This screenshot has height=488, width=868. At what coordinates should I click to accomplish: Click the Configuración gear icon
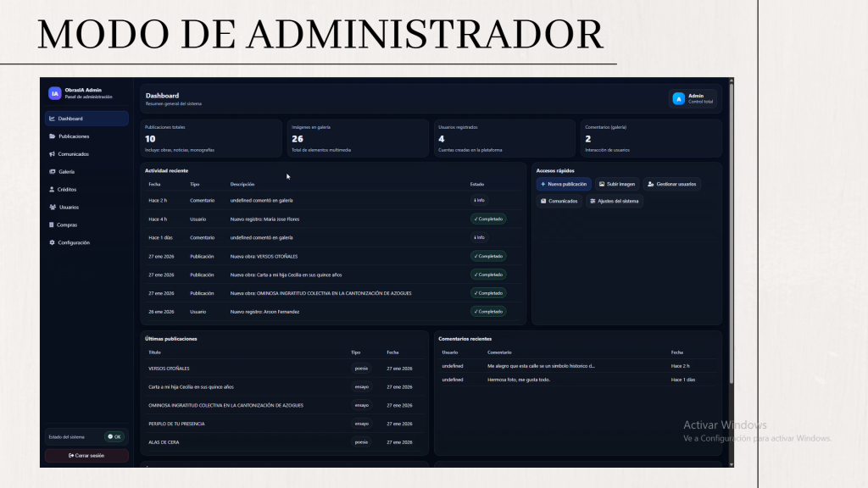pyautogui.click(x=53, y=243)
